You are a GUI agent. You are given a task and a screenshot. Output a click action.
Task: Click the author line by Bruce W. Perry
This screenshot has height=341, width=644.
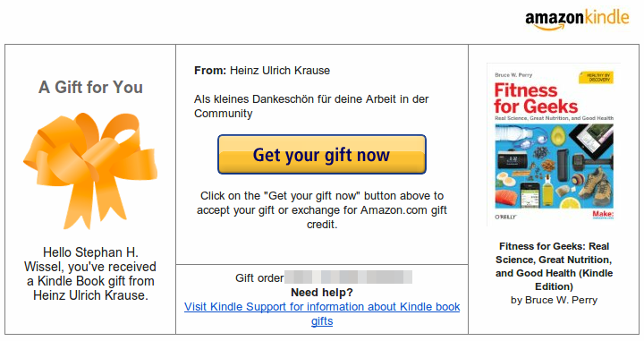pos(554,300)
